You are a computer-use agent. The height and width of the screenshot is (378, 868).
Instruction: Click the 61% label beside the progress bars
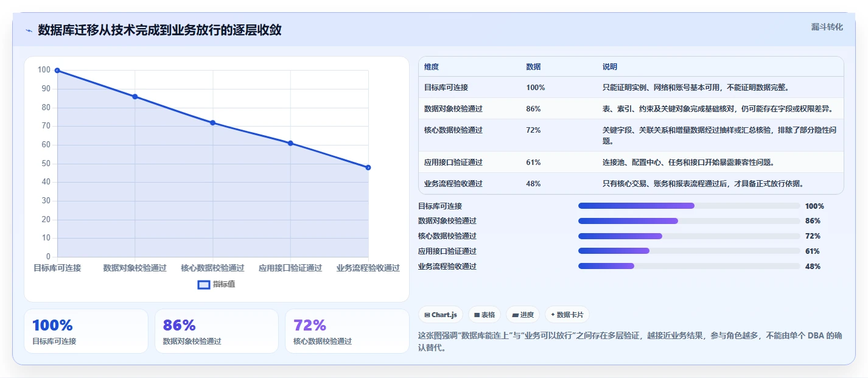coord(813,251)
